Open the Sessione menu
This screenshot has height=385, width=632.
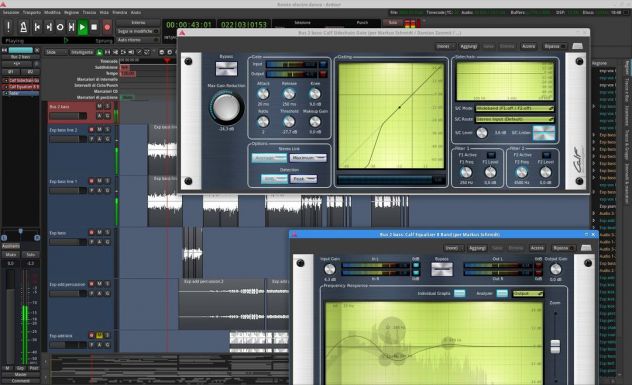click(x=11, y=12)
